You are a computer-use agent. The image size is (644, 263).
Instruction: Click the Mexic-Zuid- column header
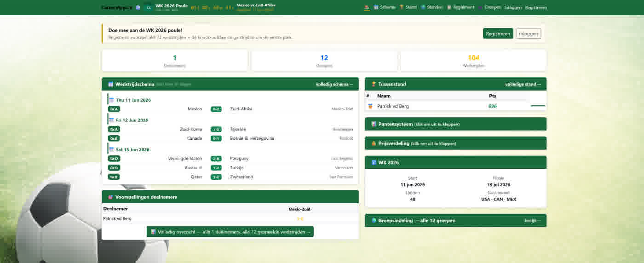(300, 209)
